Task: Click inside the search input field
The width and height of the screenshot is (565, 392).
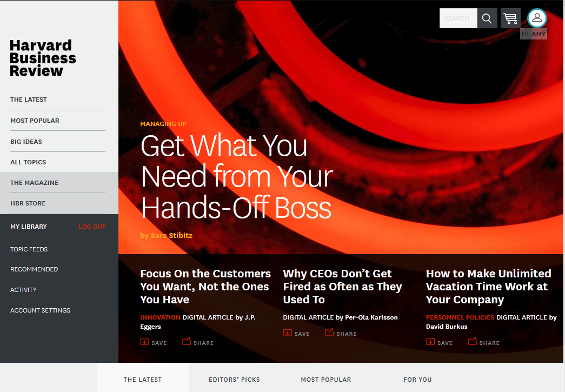Action: coord(457,18)
